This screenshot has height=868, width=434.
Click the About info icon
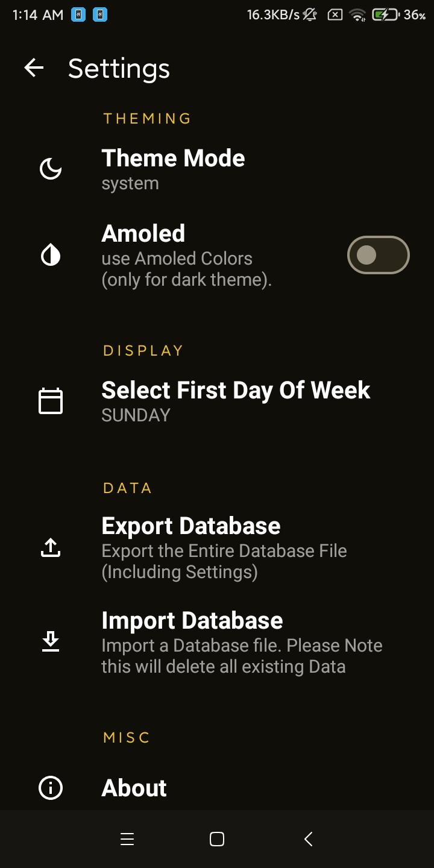click(x=51, y=788)
